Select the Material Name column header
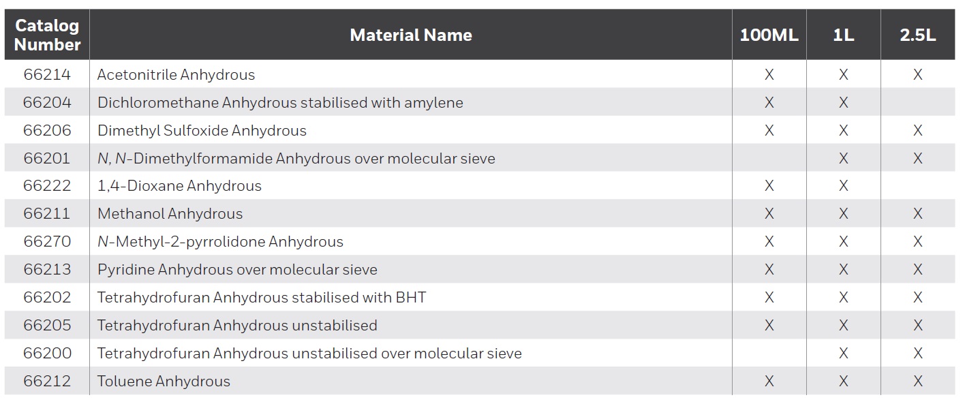Viewport: 980px width, 404px height. pyautogui.click(x=411, y=35)
